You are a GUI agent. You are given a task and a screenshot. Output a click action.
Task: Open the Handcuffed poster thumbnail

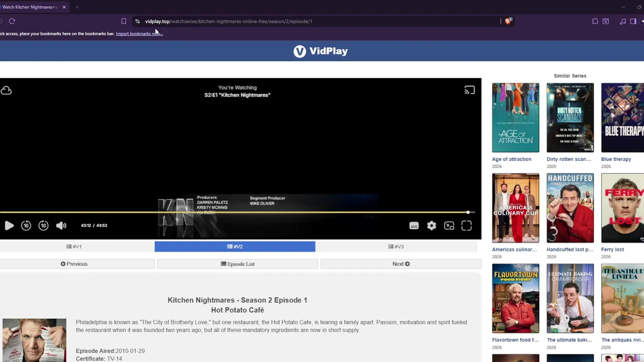pos(570,208)
